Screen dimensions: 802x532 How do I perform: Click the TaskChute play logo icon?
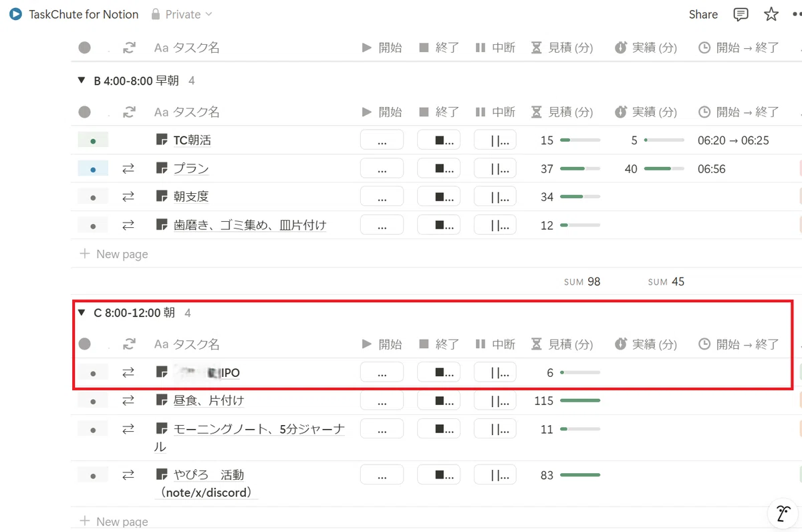16,14
